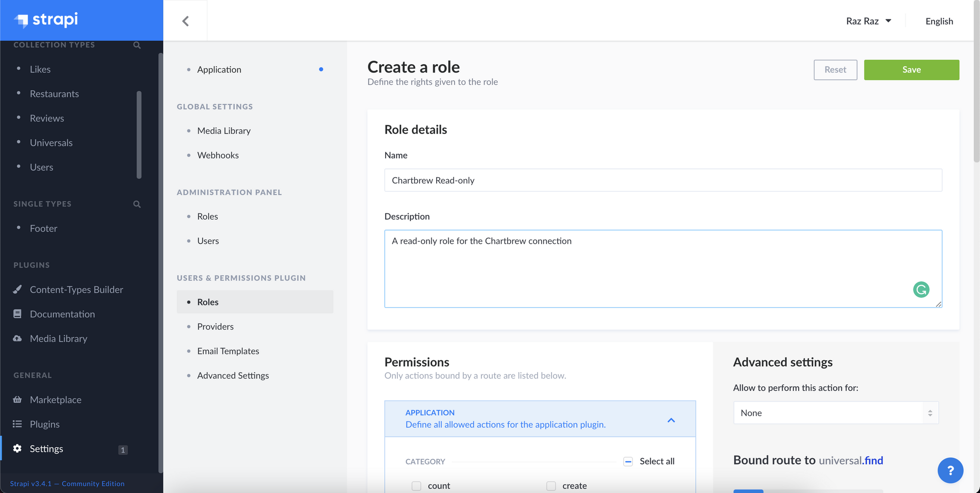Click the Strapi v3.4.1 Community Edition link
The height and width of the screenshot is (493, 980).
point(66,483)
